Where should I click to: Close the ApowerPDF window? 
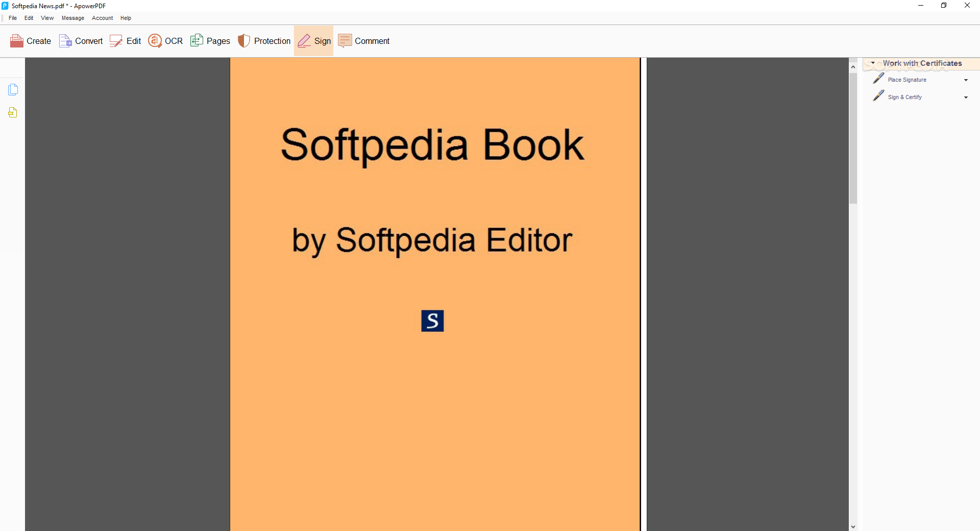[967, 6]
